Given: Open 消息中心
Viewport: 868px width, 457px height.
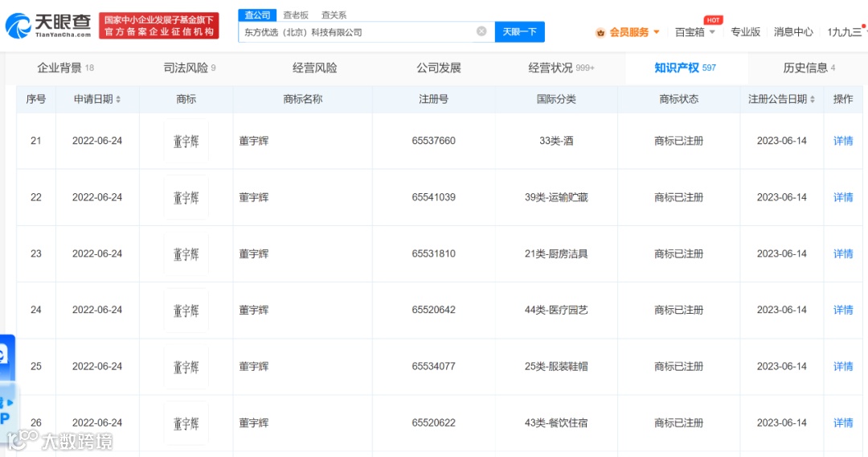Looking at the screenshot, I should tap(793, 32).
